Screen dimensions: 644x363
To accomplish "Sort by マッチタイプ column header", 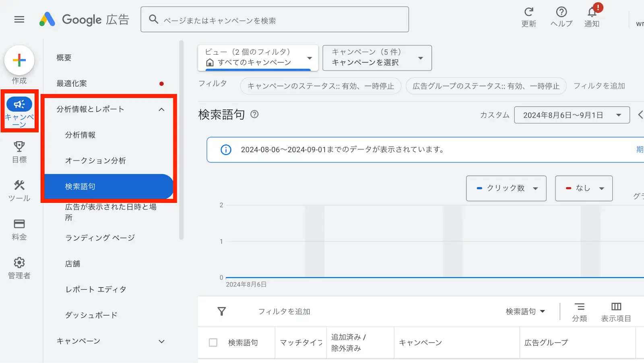I will 301,342.
